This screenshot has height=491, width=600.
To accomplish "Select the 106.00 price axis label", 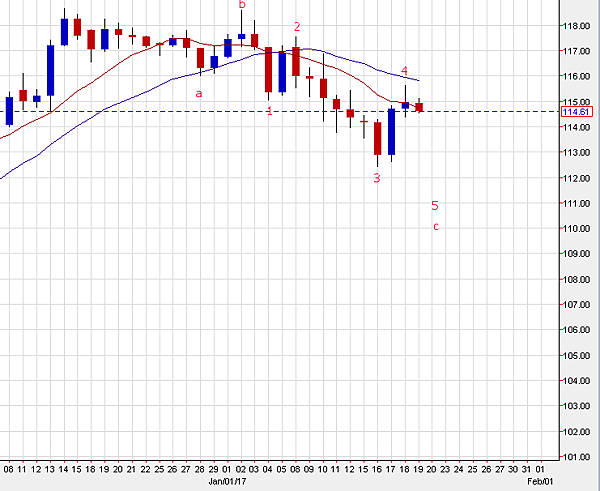I will tap(576, 330).
